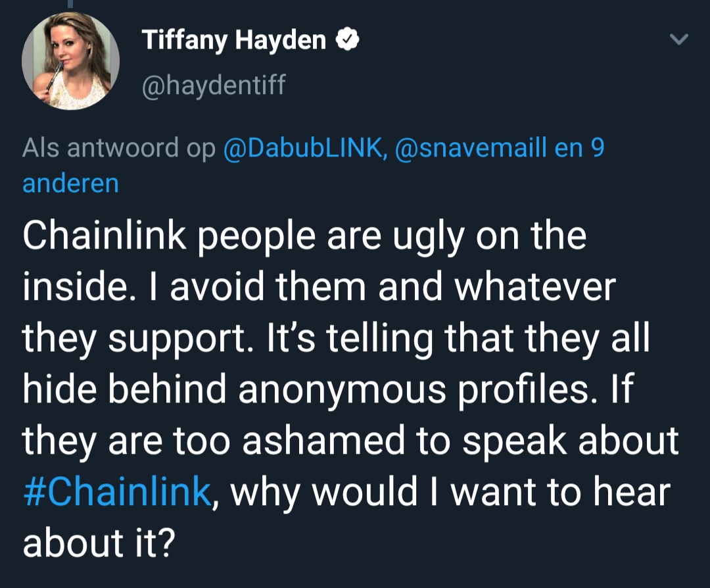Open Tiffany Hayden's profile picture
The height and width of the screenshot is (588, 710).
(x=71, y=61)
